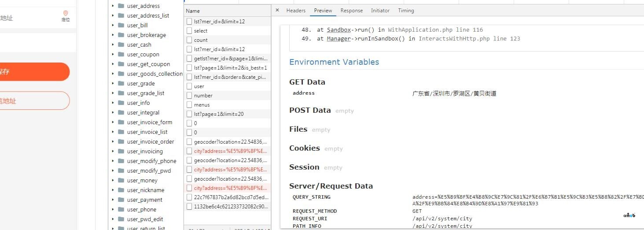Click the folder icon for user_goods_collection
The width and height of the screenshot is (644, 230).
click(x=121, y=74)
